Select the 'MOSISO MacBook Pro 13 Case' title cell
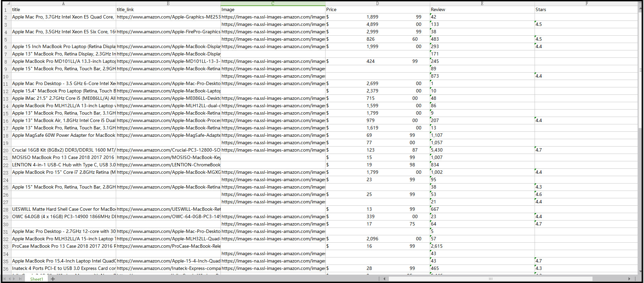 coord(63,158)
